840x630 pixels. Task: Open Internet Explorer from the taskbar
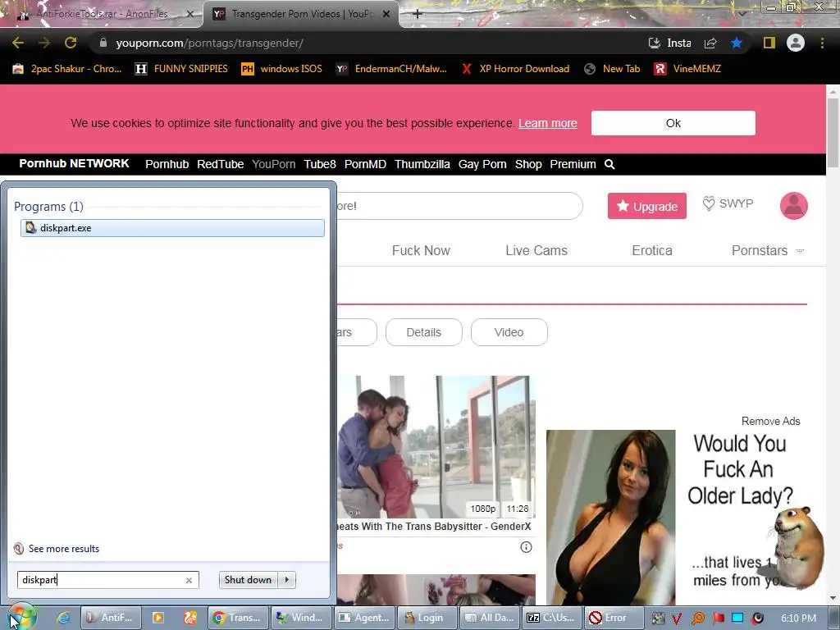[63, 618]
